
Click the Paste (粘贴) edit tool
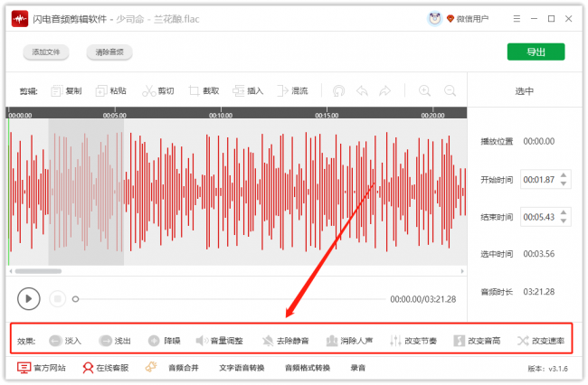(x=110, y=91)
